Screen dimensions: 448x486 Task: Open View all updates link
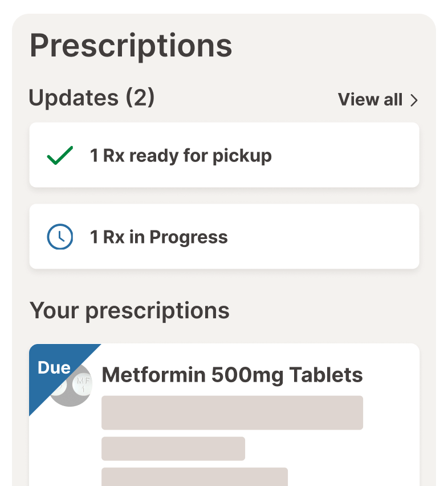tap(370, 100)
